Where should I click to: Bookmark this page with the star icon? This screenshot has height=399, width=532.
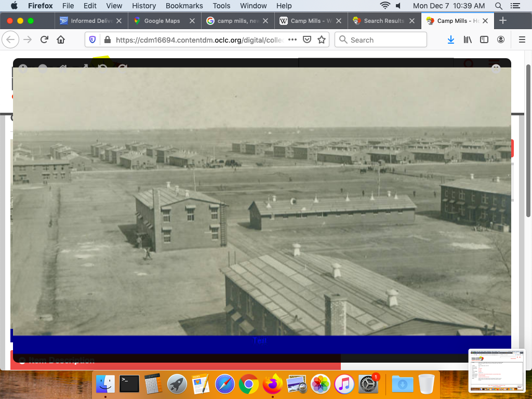tap(322, 40)
